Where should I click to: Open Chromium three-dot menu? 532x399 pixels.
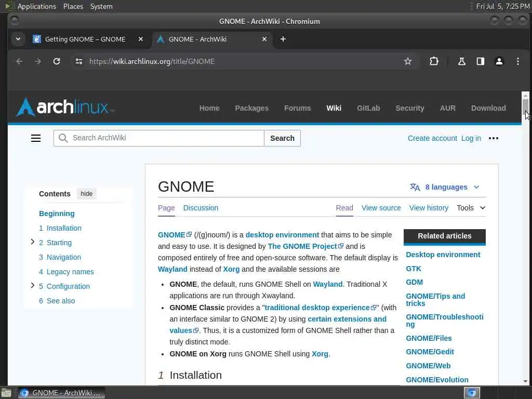coord(518,61)
